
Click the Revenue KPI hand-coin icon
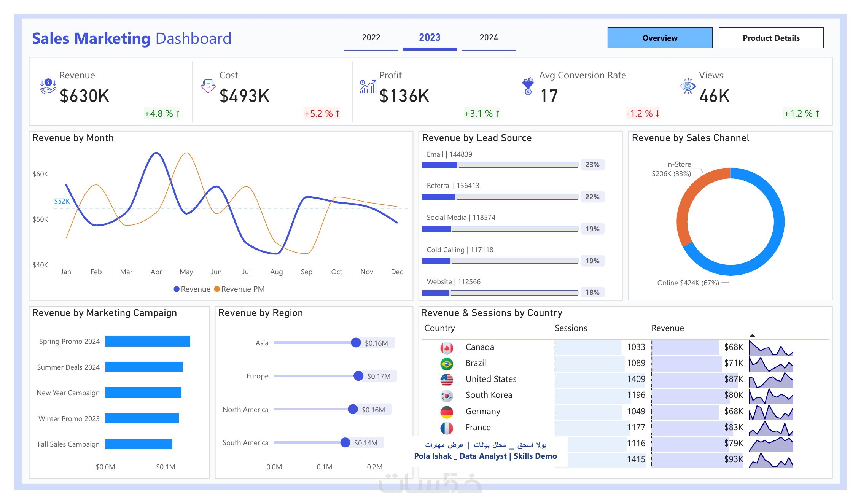click(x=48, y=86)
